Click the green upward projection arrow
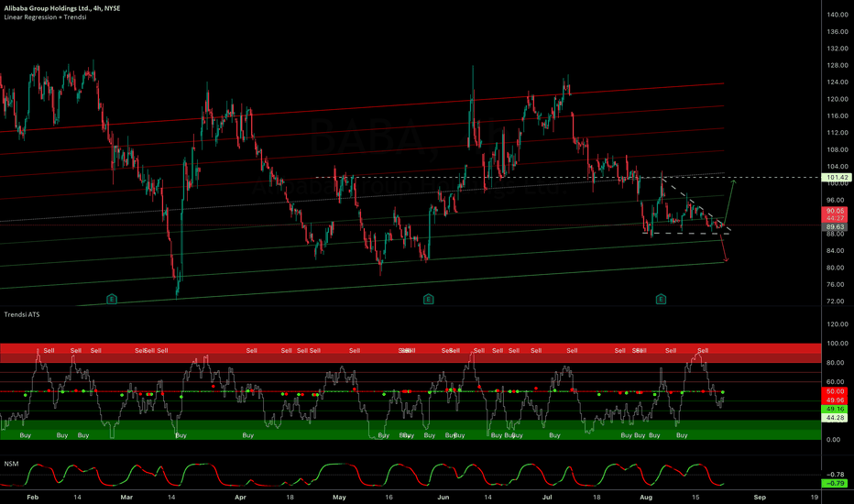854x504 pixels. [x=729, y=202]
